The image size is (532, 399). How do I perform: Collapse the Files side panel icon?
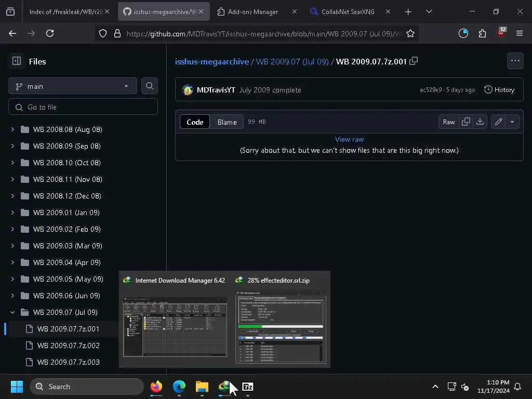[17, 61]
